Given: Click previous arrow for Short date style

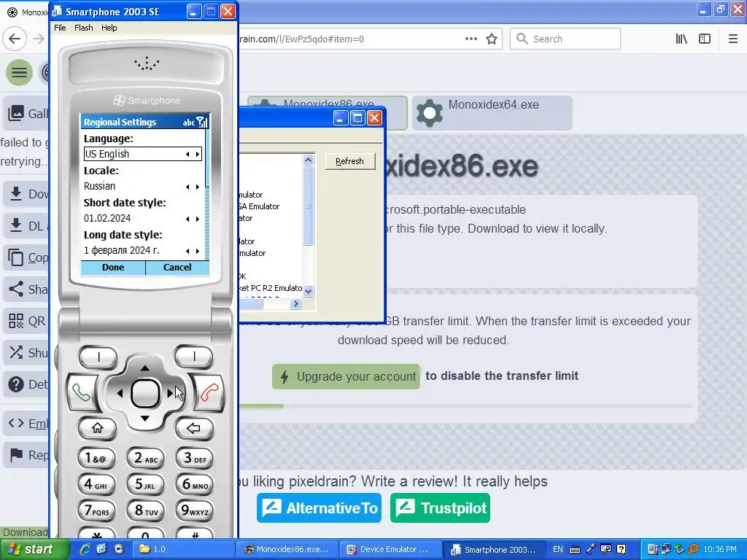Looking at the screenshot, I should point(187,219).
